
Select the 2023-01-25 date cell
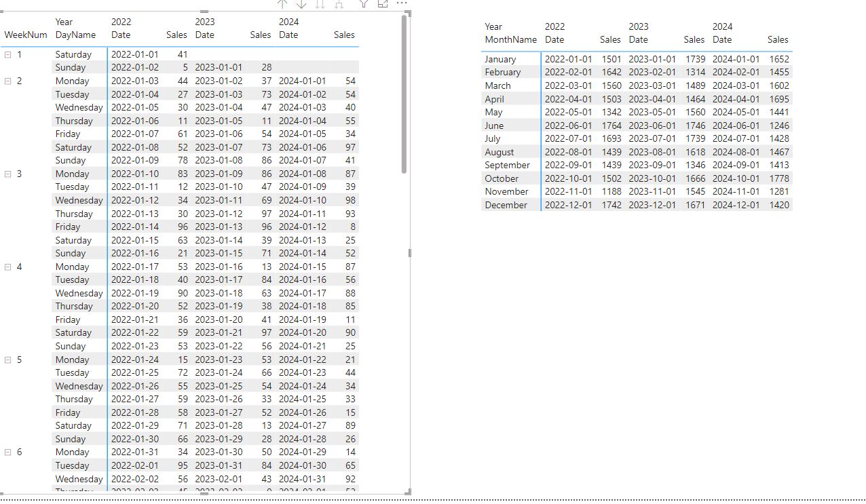click(x=219, y=386)
